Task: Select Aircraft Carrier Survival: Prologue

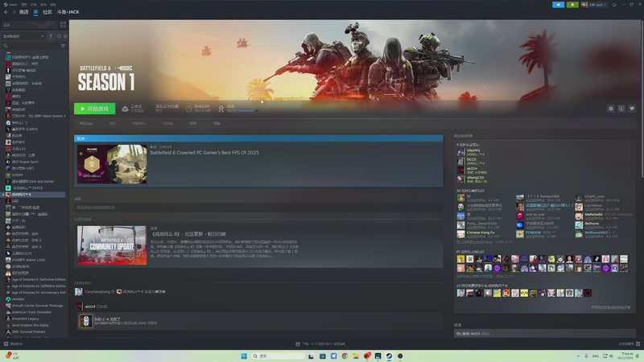Action: pyautogui.click(x=35, y=306)
